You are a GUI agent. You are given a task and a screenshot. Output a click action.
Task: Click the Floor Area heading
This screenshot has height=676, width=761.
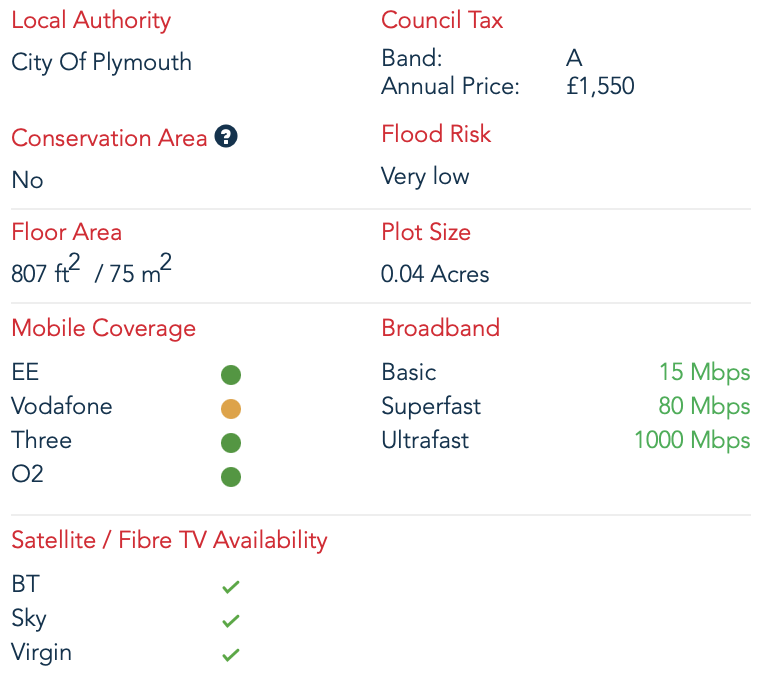coord(66,232)
